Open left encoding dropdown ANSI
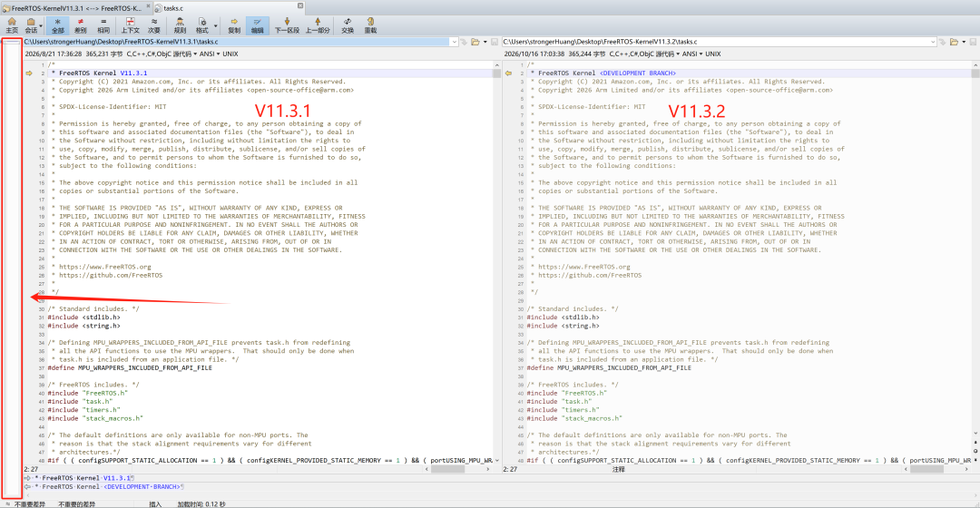The width and height of the screenshot is (980, 508). click(x=210, y=54)
